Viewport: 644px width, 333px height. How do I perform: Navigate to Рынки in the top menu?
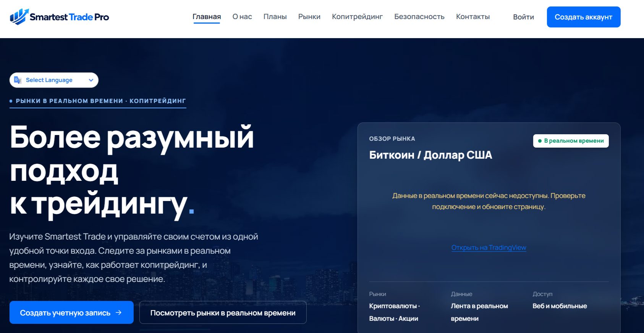tap(309, 17)
